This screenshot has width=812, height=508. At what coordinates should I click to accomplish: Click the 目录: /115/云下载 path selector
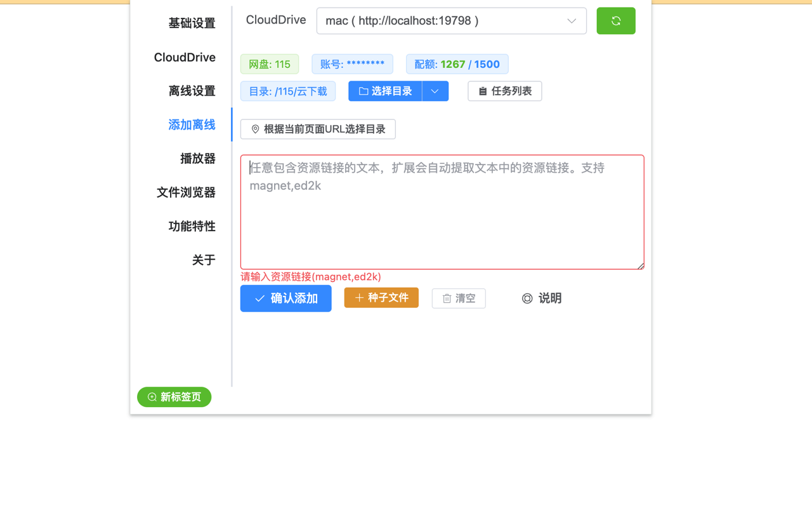click(x=287, y=91)
